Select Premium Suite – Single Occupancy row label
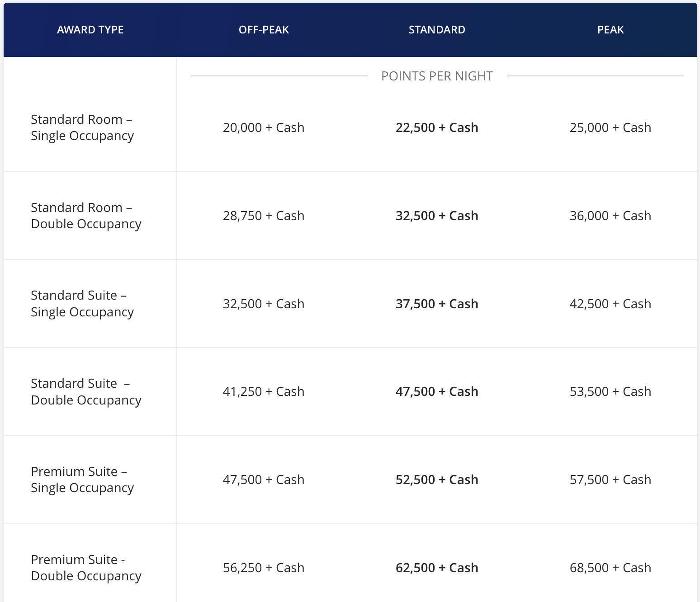The image size is (700, 602). point(82,480)
